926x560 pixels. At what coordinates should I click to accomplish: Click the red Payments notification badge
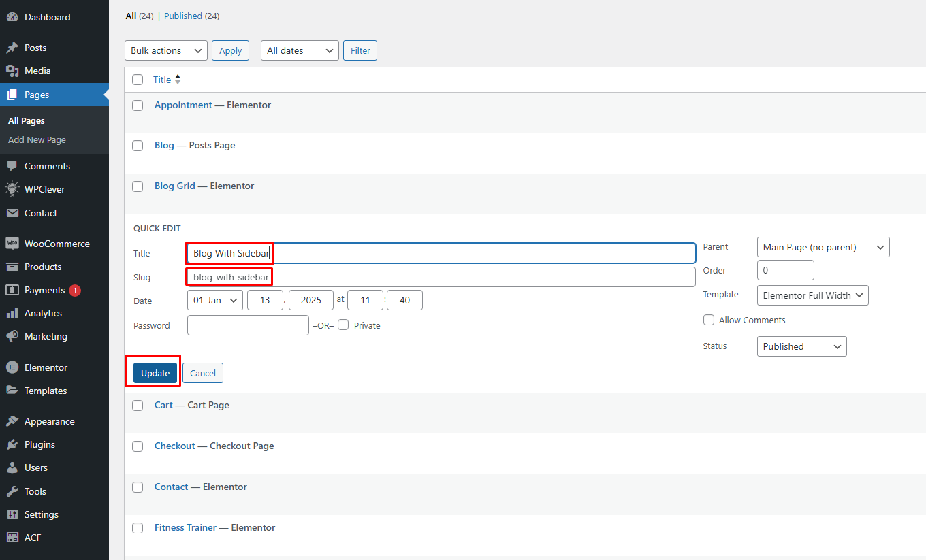(x=75, y=290)
